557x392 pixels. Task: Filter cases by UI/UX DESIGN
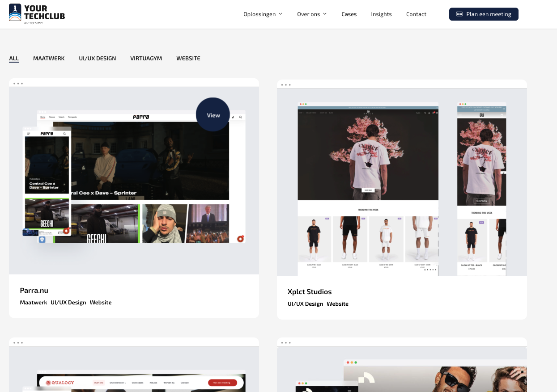pos(98,59)
